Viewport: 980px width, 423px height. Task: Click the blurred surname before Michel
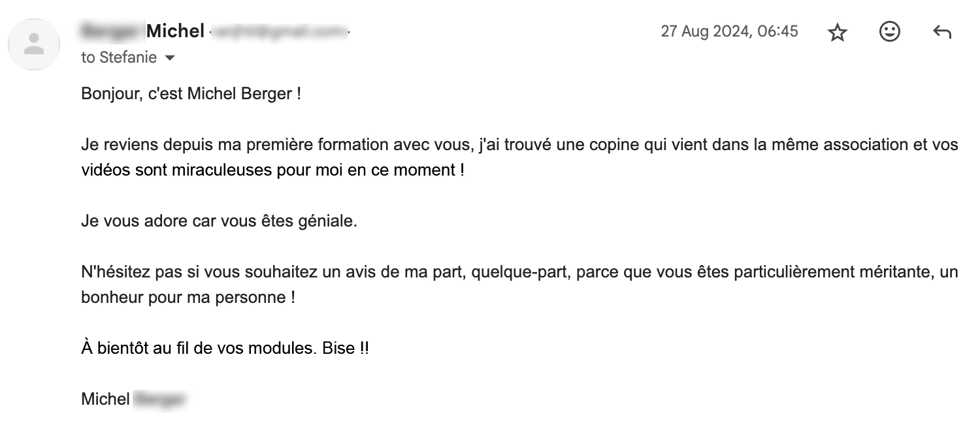[x=111, y=31]
